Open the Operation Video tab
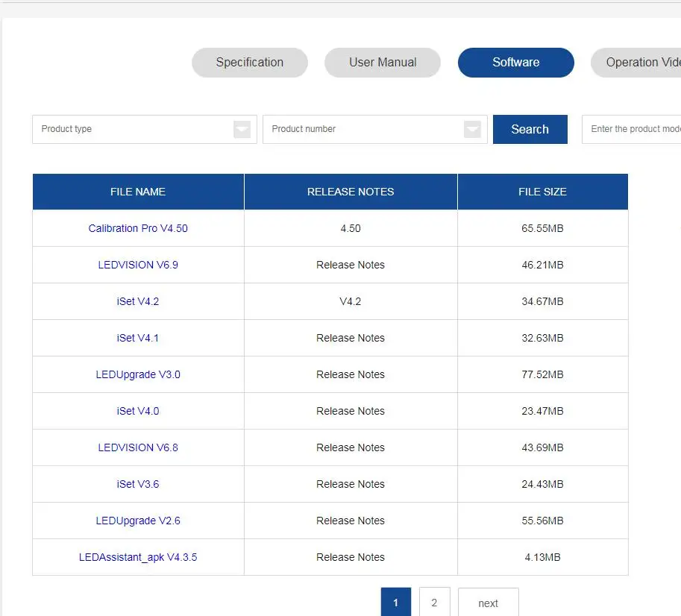Image resolution: width=681 pixels, height=616 pixels. tap(636, 63)
